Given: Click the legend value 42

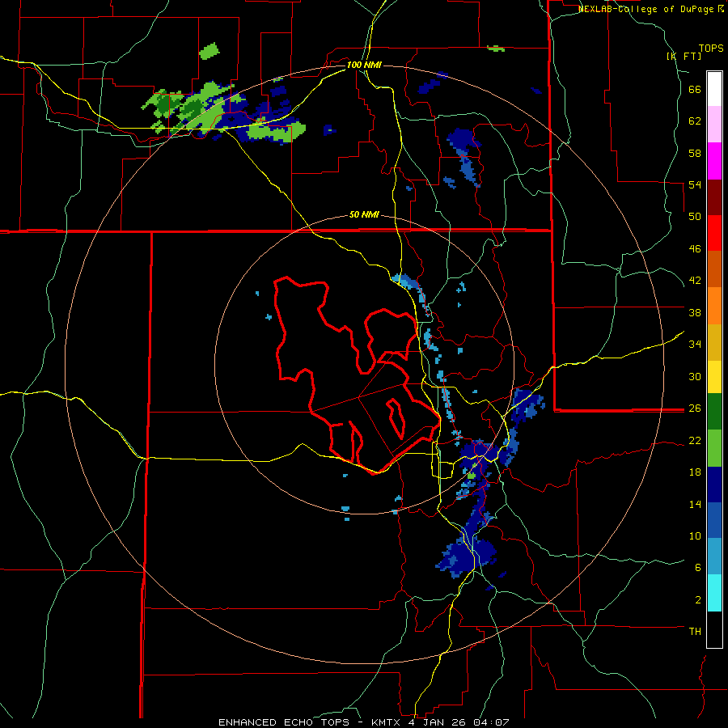Looking at the screenshot, I should point(695,281).
